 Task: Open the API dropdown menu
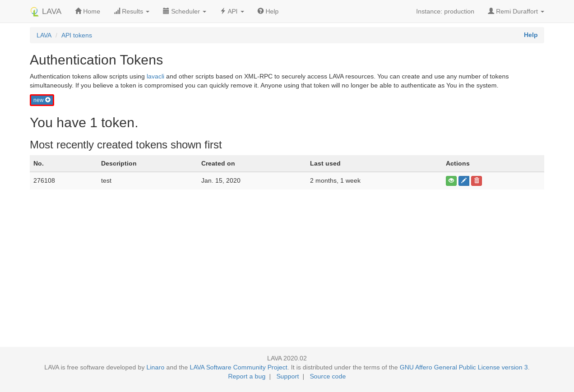pos(232,11)
